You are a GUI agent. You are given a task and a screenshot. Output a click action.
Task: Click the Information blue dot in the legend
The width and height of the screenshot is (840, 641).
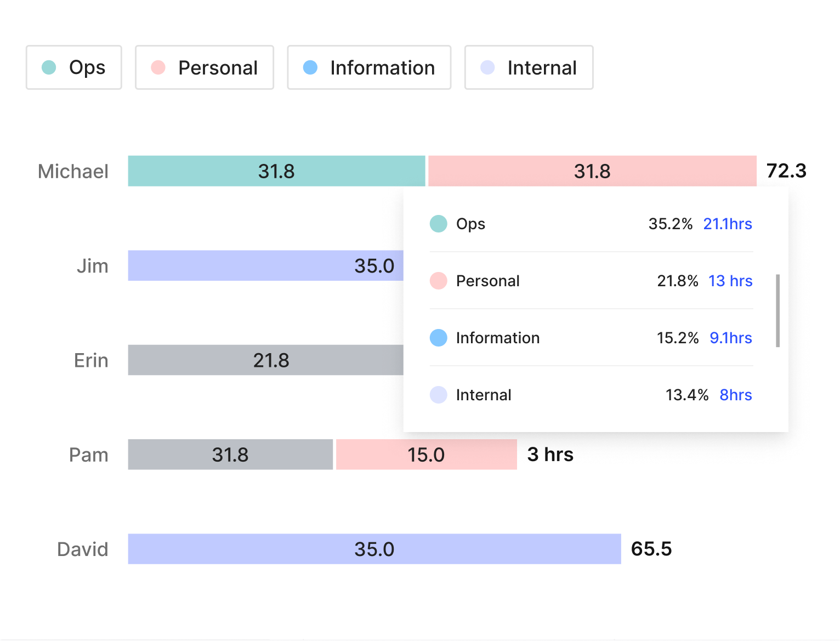point(310,67)
